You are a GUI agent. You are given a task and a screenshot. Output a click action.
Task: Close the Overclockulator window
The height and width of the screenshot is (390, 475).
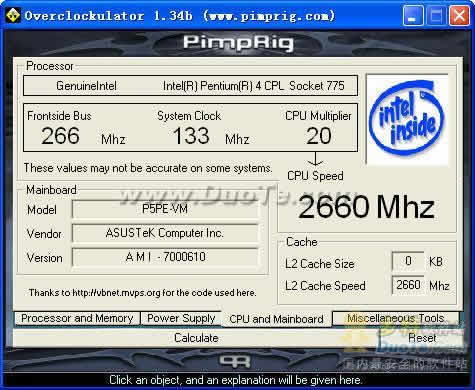click(x=459, y=16)
